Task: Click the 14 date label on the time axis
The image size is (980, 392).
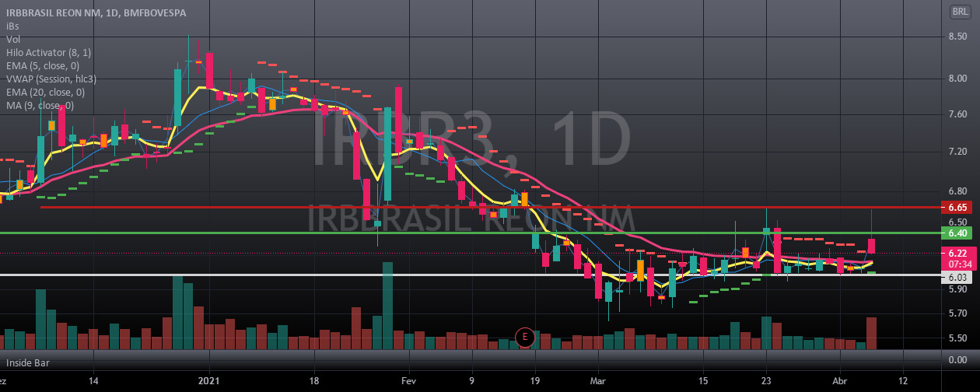Action: [94, 382]
